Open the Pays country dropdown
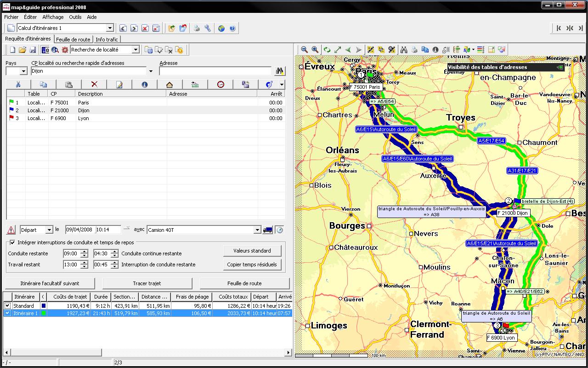Image resolution: width=588 pixels, height=368 pixels. [x=23, y=71]
